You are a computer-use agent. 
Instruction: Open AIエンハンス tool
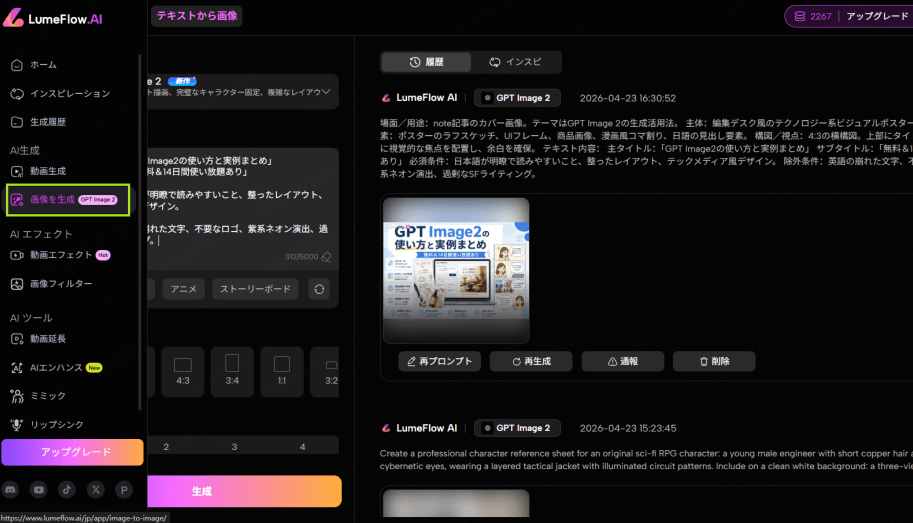pos(56,367)
